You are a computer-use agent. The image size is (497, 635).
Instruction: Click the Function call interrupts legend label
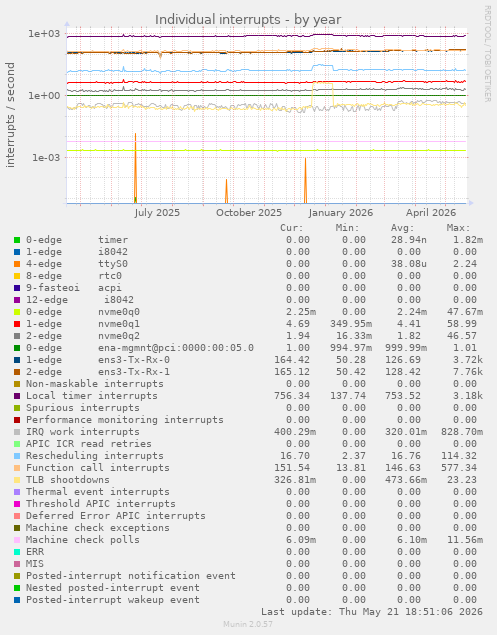pos(98,468)
